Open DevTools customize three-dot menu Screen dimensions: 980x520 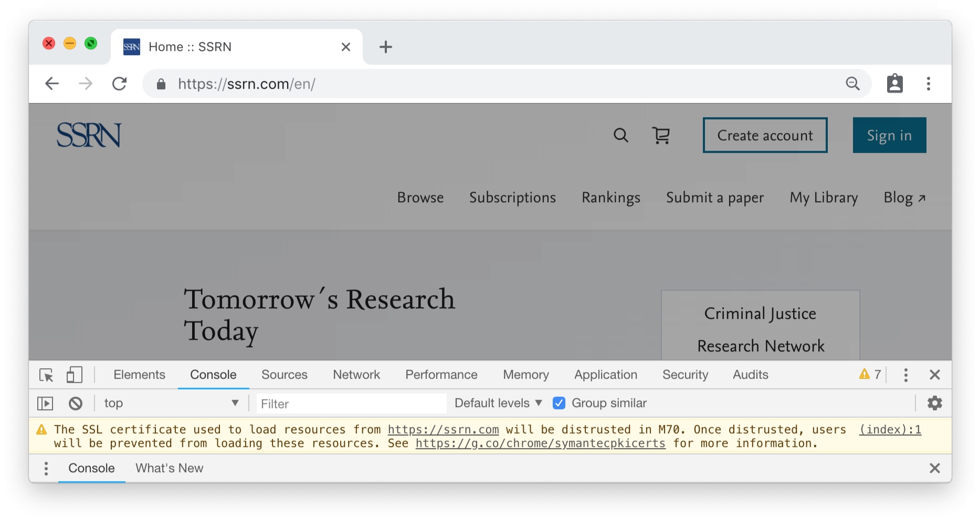pyautogui.click(x=906, y=375)
